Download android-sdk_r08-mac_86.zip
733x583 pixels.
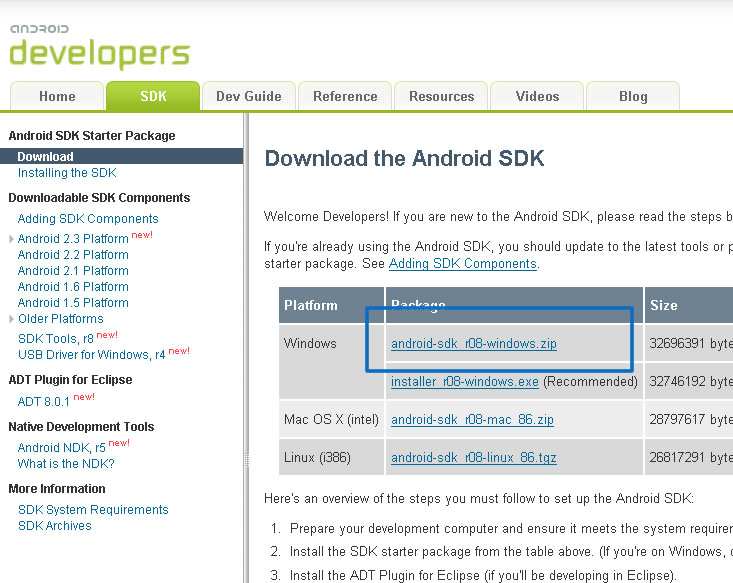(472, 419)
